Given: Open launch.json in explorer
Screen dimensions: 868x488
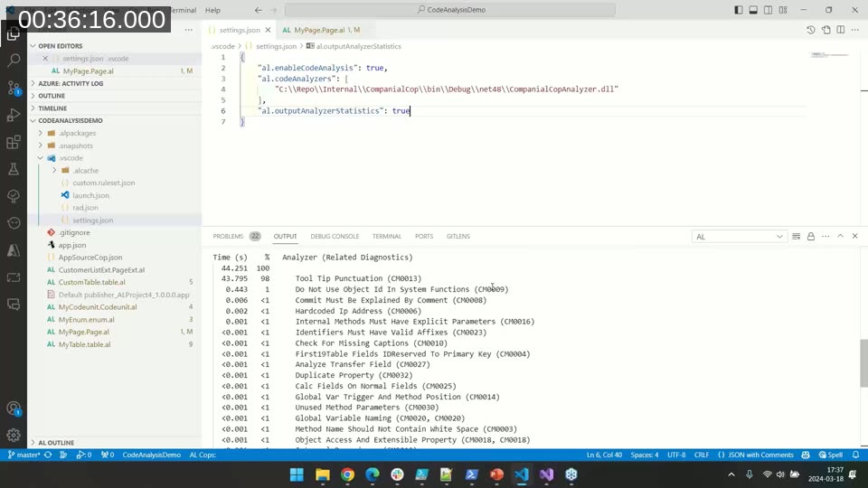Looking at the screenshot, I should pyautogui.click(x=90, y=195).
